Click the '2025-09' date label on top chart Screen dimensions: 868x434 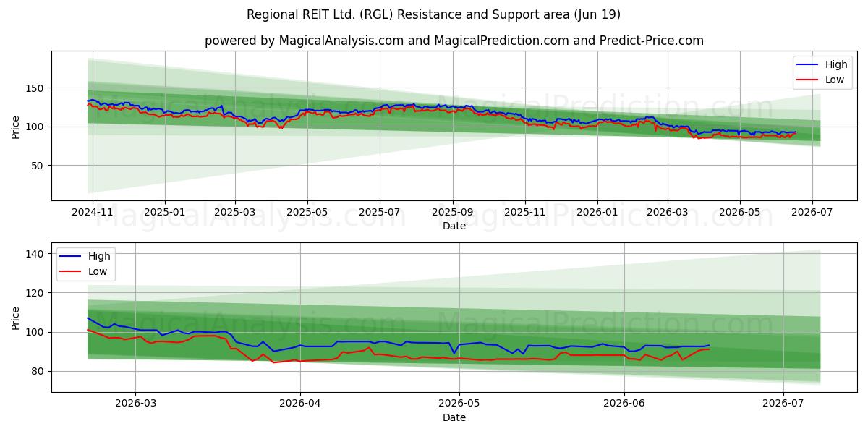click(453, 213)
